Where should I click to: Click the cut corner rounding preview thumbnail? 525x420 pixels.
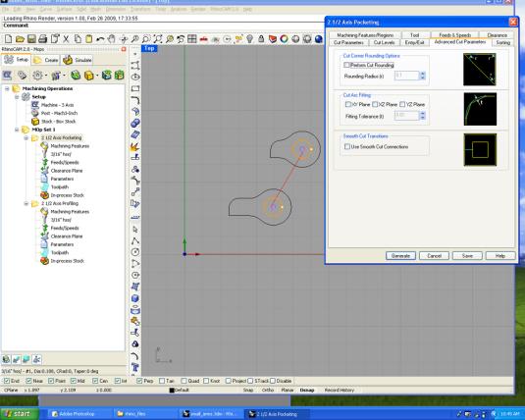[480, 70]
